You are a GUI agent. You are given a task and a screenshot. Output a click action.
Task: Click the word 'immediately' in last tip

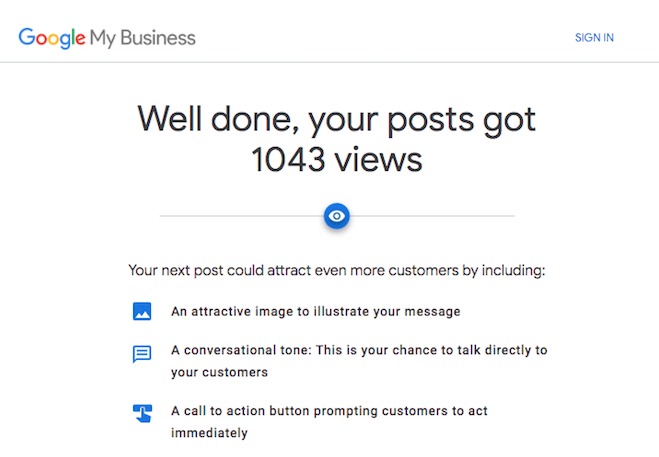pyautogui.click(x=209, y=433)
